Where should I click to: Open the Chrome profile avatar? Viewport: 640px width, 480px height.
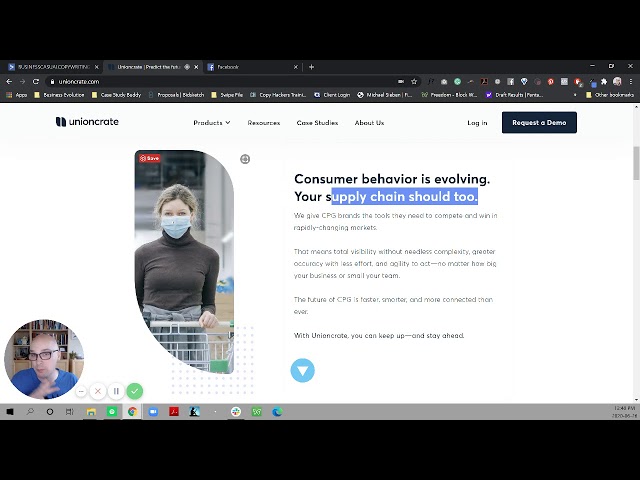617,82
